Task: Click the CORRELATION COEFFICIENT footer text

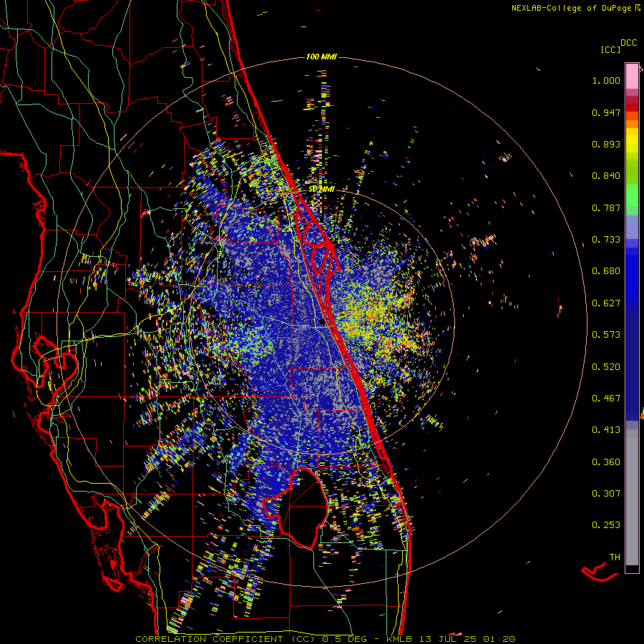Action: coord(209,639)
